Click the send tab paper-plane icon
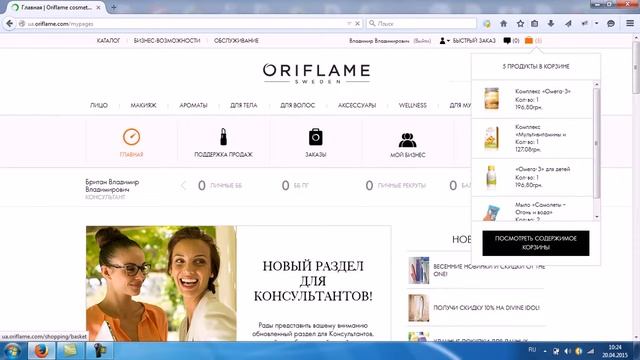 pyautogui.click(x=568, y=24)
